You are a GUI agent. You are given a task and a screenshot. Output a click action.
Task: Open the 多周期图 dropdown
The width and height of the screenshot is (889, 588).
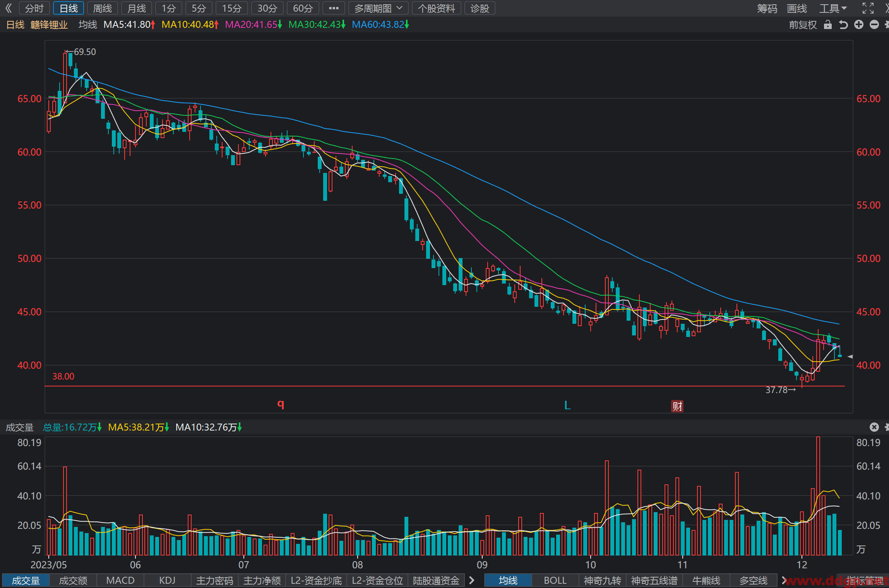coord(379,8)
